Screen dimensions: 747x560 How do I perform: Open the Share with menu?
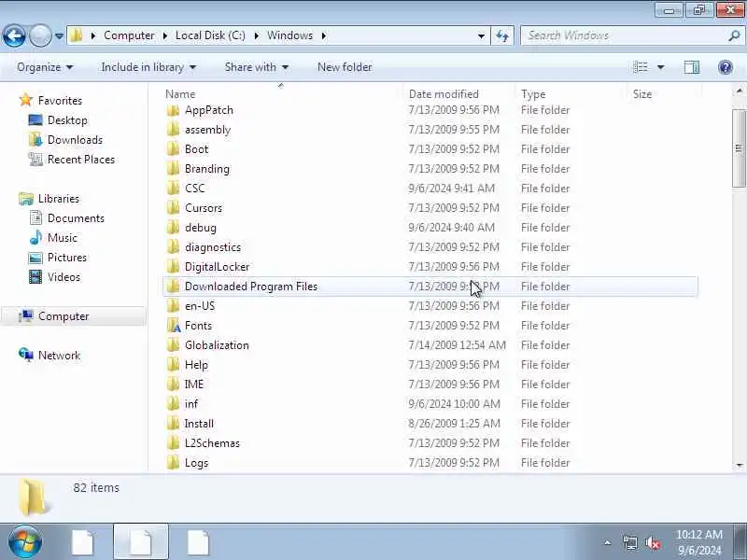click(256, 67)
